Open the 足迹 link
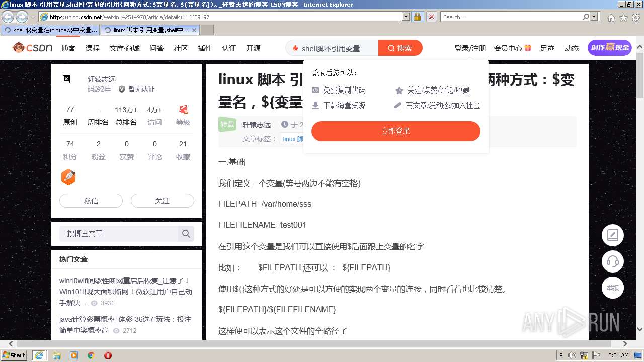 click(x=547, y=48)
